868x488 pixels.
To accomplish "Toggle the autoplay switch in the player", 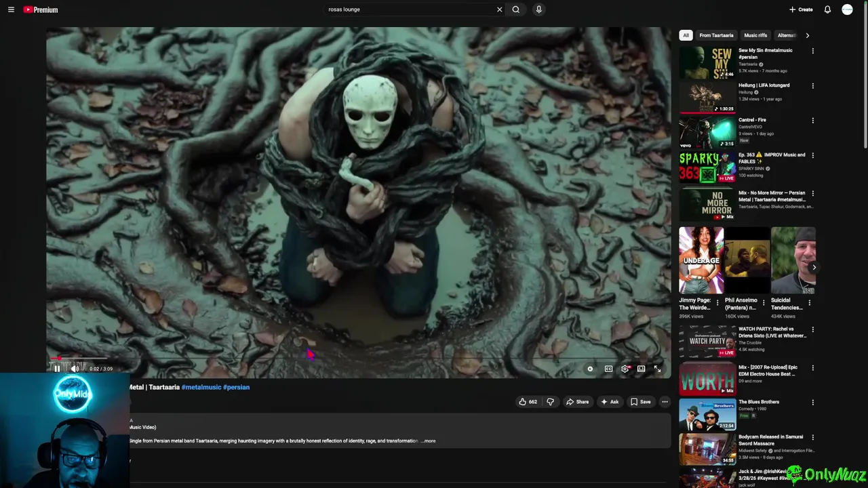I will [x=590, y=369].
